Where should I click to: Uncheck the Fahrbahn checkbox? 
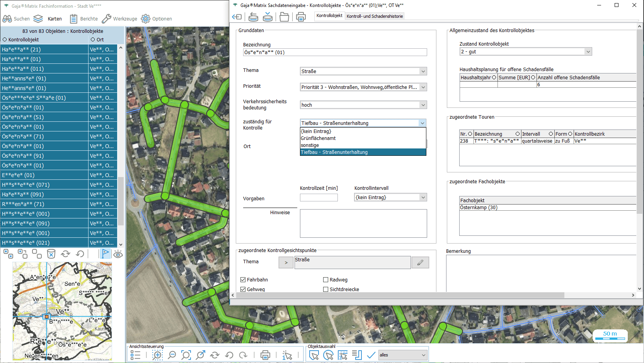pyautogui.click(x=243, y=280)
